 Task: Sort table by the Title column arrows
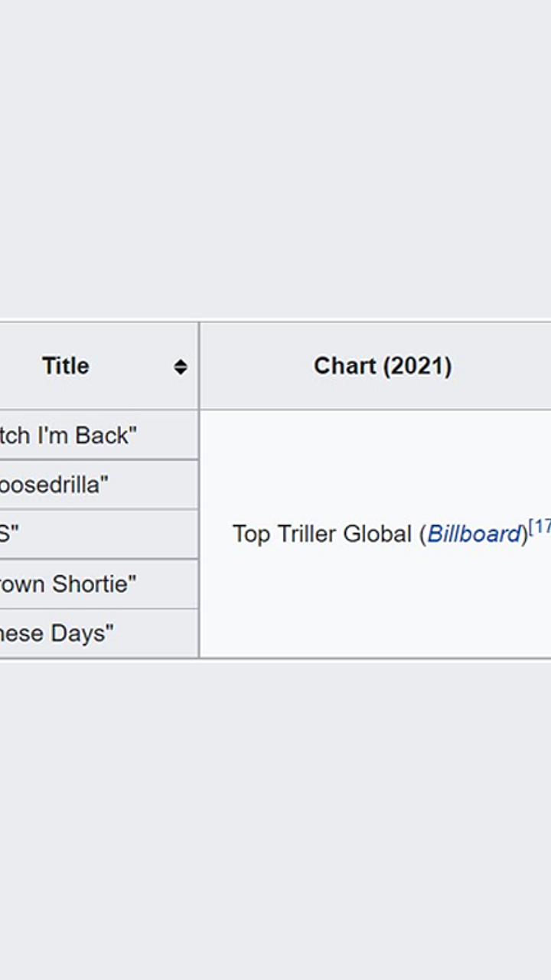click(x=181, y=367)
